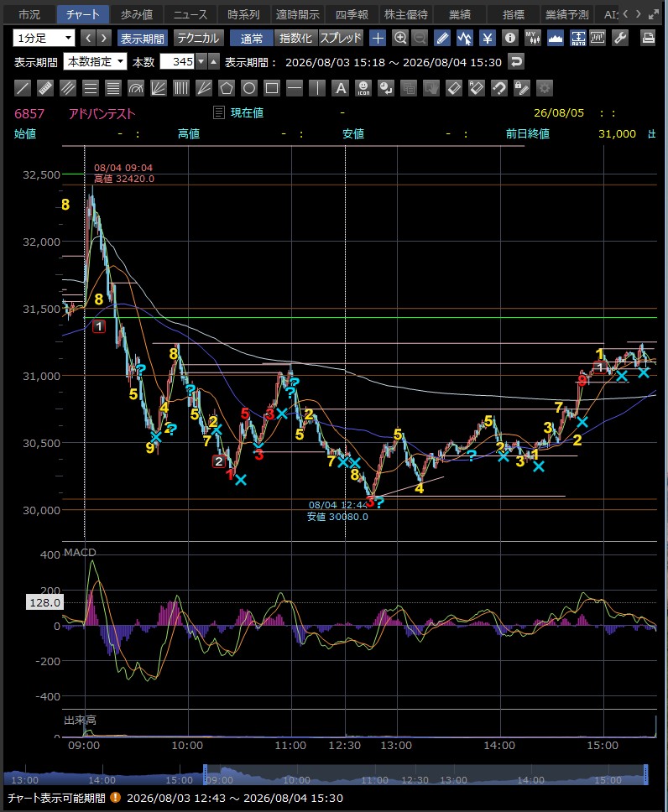Click the 現在値 list icon
Viewport: 668px width, 812px height.
pyautogui.click(x=219, y=112)
